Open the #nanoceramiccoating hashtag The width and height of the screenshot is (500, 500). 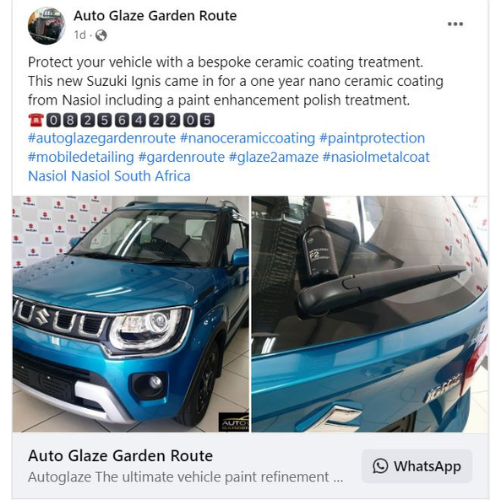248,139
